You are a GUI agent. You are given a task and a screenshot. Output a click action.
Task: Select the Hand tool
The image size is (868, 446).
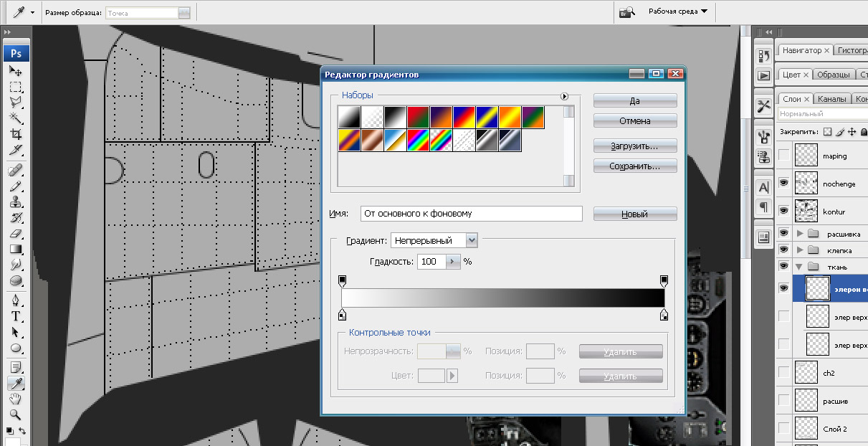[15, 399]
